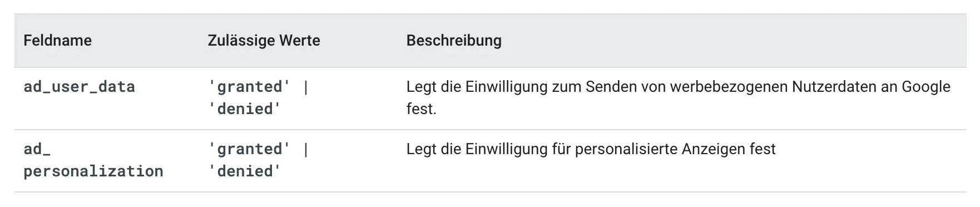Select the word personalization in field name
The width and height of the screenshot is (980, 207).
(x=93, y=171)
